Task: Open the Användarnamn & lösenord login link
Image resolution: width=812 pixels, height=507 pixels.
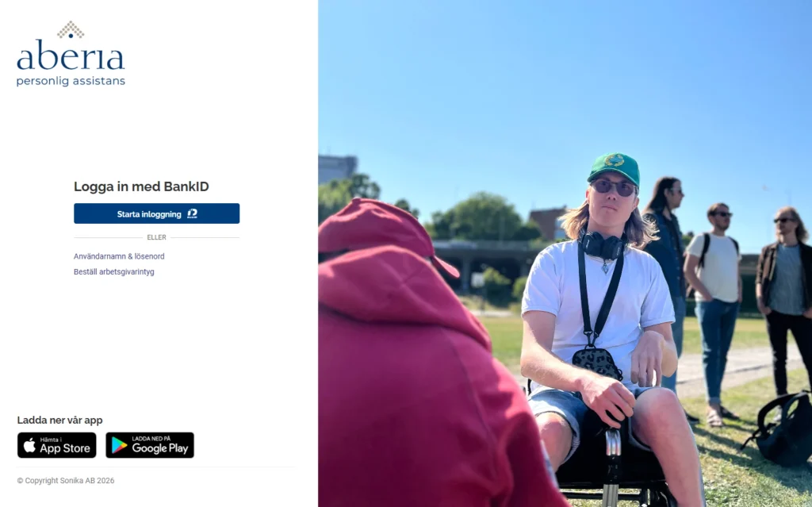Action: point(119,256)
